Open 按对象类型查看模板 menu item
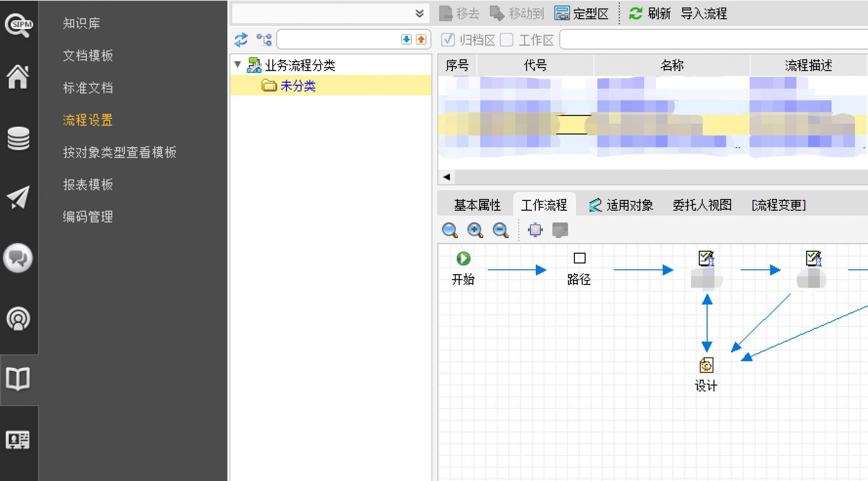Viewport: 868px width, 481px height. click(120, 152)
